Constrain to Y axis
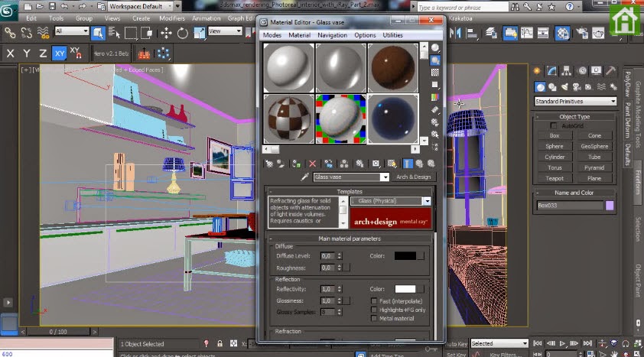 [x=27, y=54]
